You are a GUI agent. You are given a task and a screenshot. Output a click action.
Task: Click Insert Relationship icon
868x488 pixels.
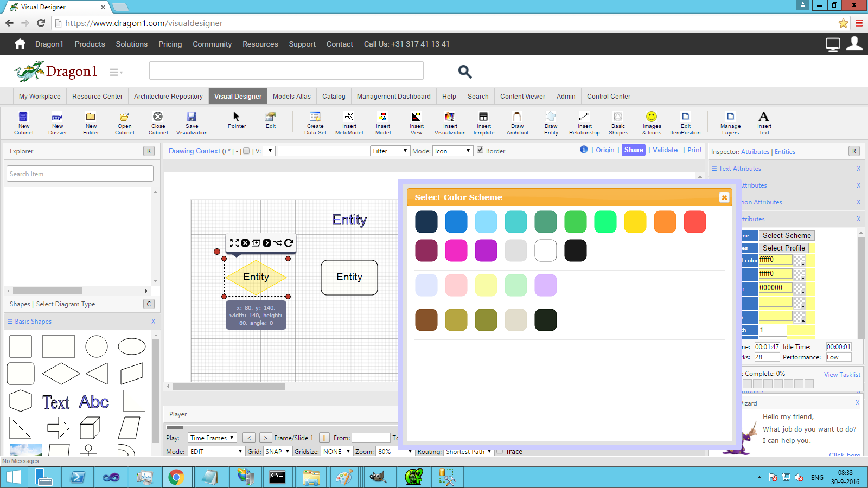(584, 123)
